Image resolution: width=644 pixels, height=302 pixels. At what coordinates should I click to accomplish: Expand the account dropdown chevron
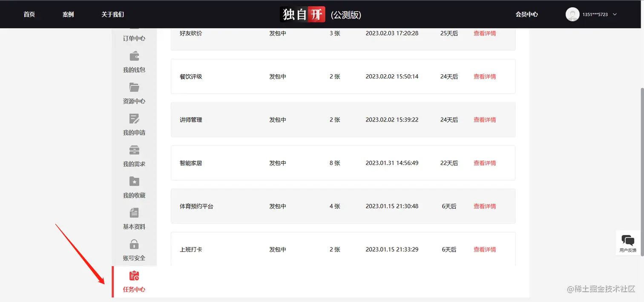pos(615,15)
